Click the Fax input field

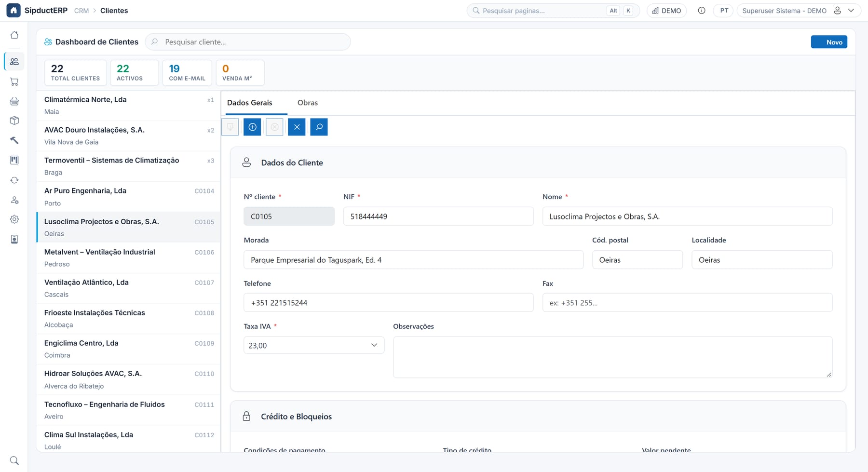point(687,303)
